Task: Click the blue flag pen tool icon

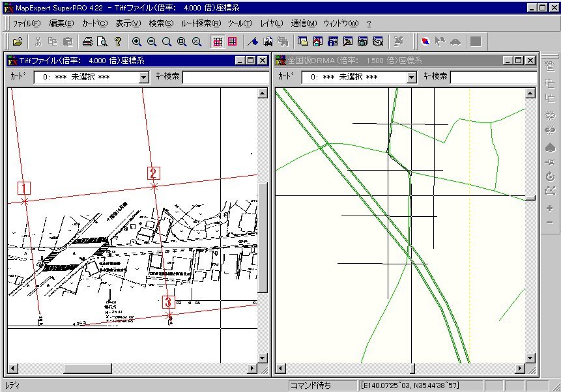Action: 253,42
